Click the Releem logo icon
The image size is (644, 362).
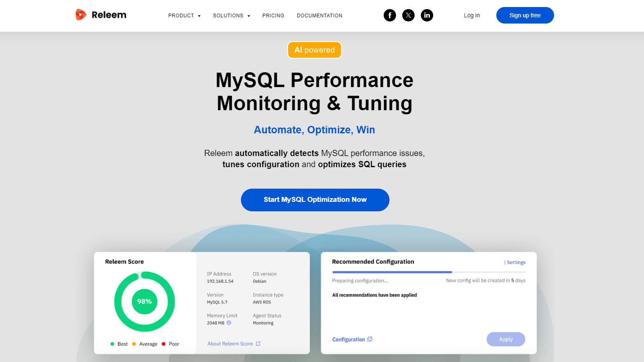(x=81, y=15)
